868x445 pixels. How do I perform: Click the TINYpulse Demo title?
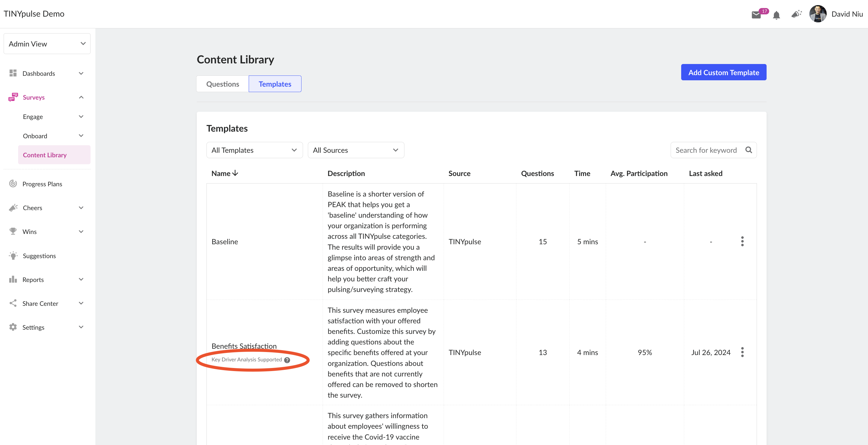pos(34,14)
